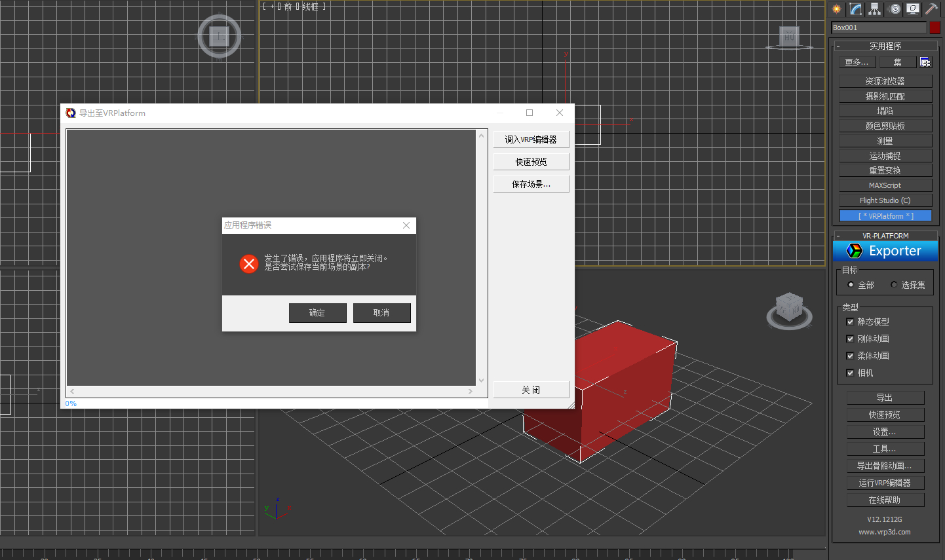Open the MAXScript utility
The width and height of the screenshot is (945, 560).
pos(885,185)
